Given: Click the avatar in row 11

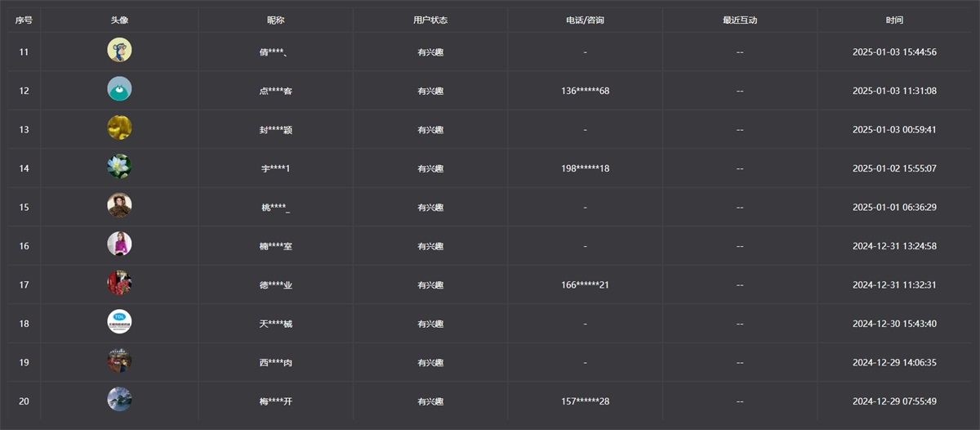Looking at the screenshot, I should 119,51.
